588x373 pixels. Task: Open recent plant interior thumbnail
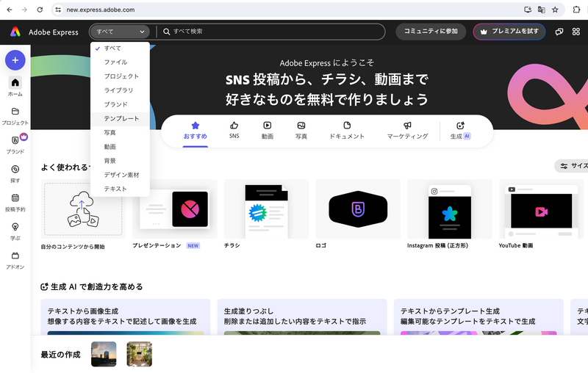pyautogui.click(x=139, y=354)
